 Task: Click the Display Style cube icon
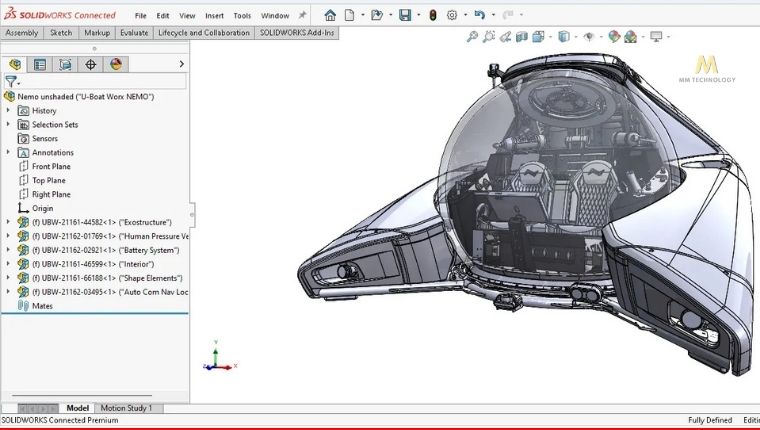[564, 37]
